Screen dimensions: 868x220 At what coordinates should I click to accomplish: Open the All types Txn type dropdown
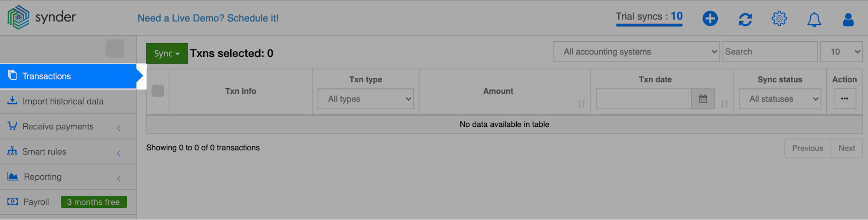pyautogui.click(x=366, y=99)
